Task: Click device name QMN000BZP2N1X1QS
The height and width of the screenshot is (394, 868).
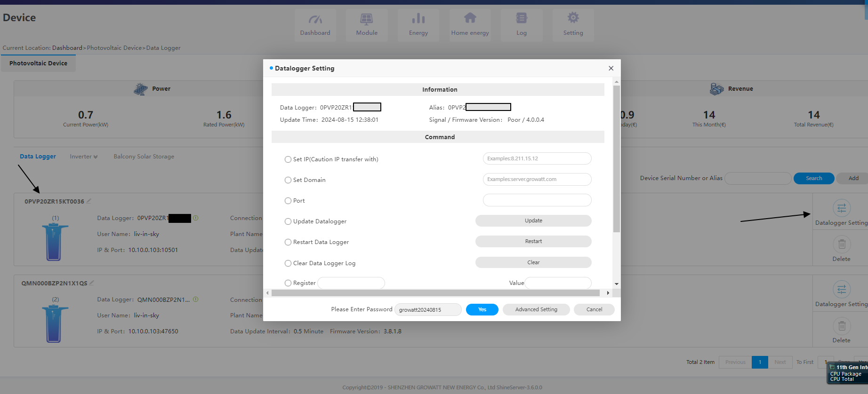Action: coord(54,284)
